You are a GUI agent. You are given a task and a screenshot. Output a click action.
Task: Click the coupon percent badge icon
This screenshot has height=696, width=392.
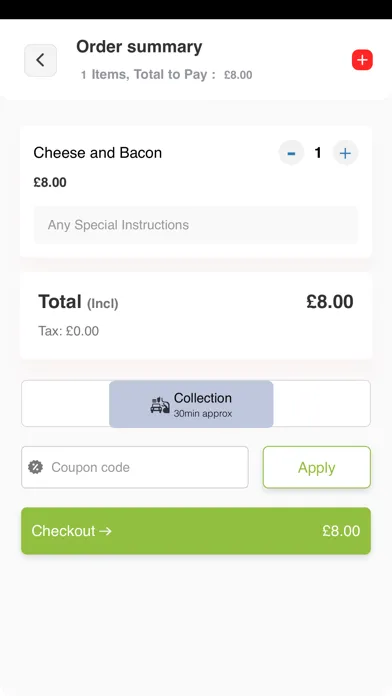tap(36, 467)
